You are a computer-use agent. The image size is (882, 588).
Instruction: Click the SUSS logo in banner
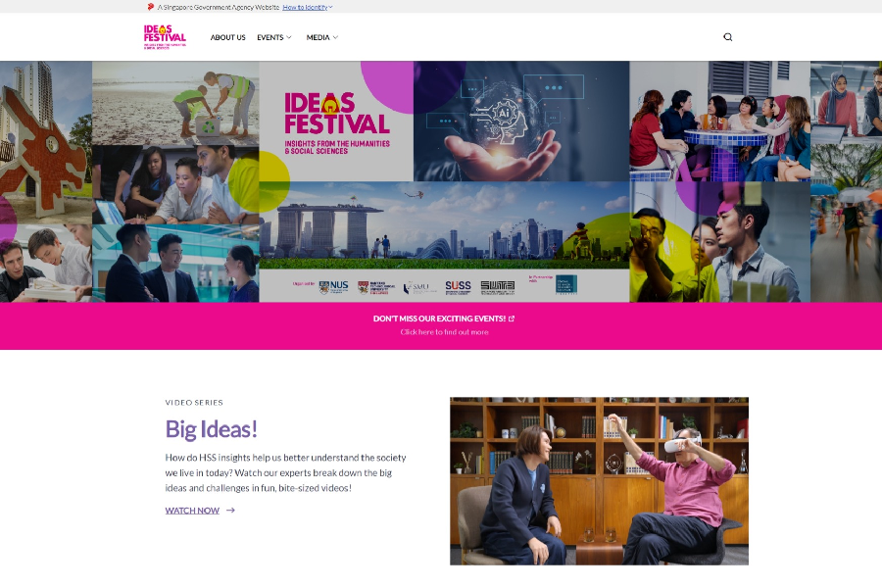point(458,287)
